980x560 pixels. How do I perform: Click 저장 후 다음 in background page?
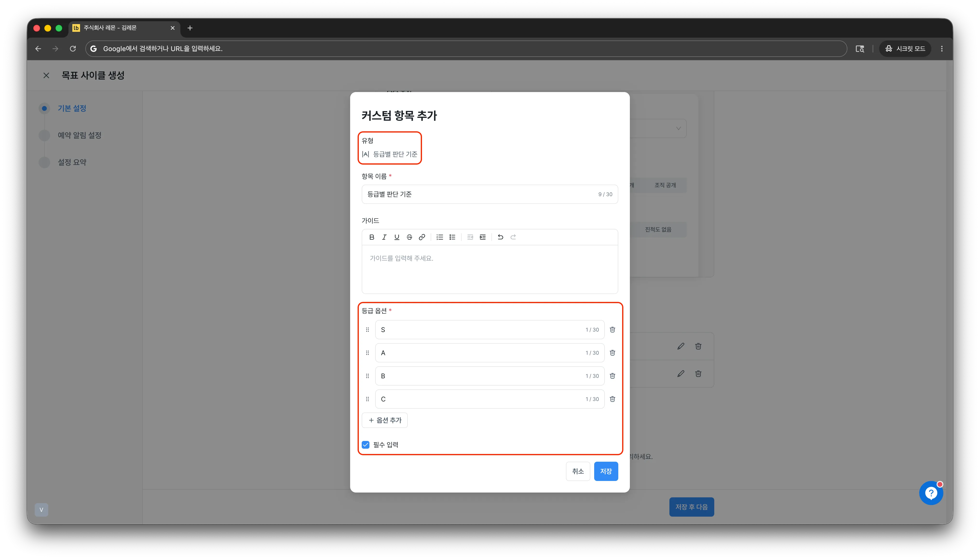[691, 507]
